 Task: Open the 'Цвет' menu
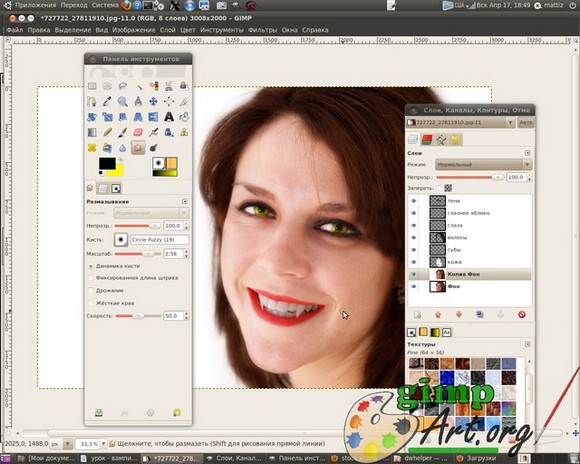188,30
